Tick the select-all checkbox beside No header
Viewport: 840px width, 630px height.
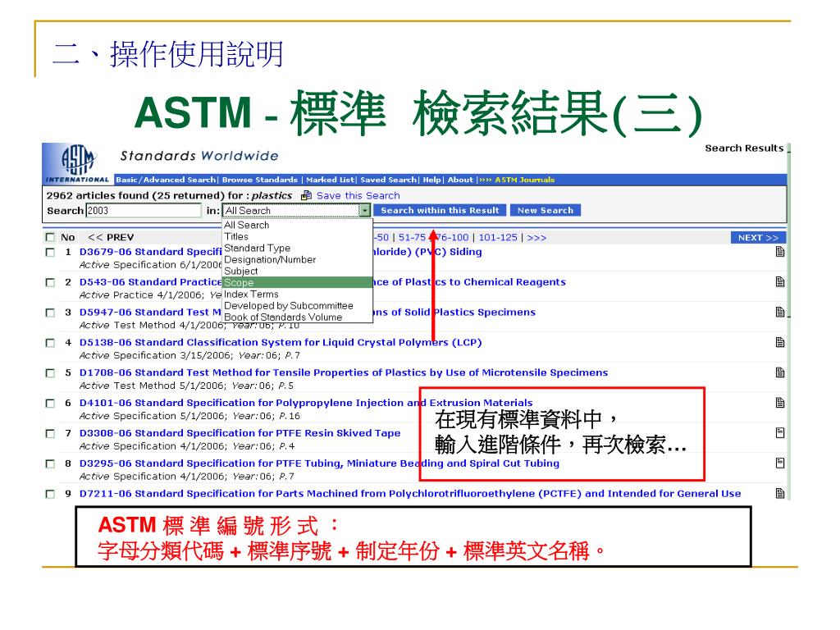(x=50, y=237)
